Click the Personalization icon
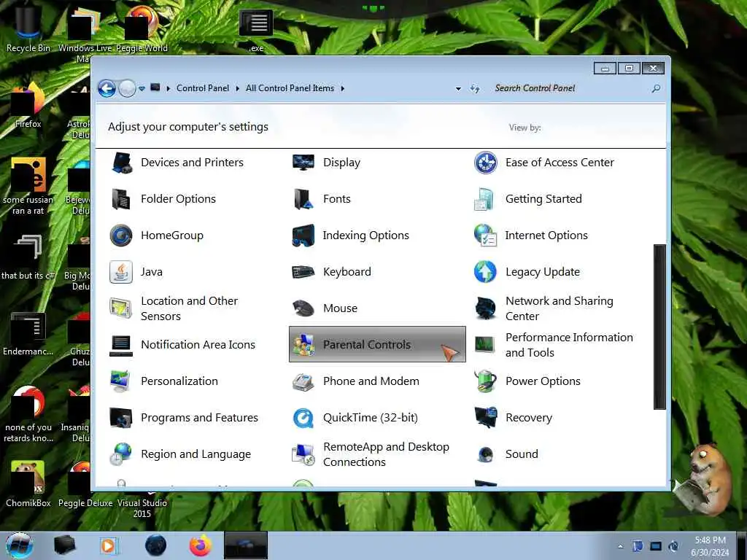This screenshot has height=560, width=747. 120,381
